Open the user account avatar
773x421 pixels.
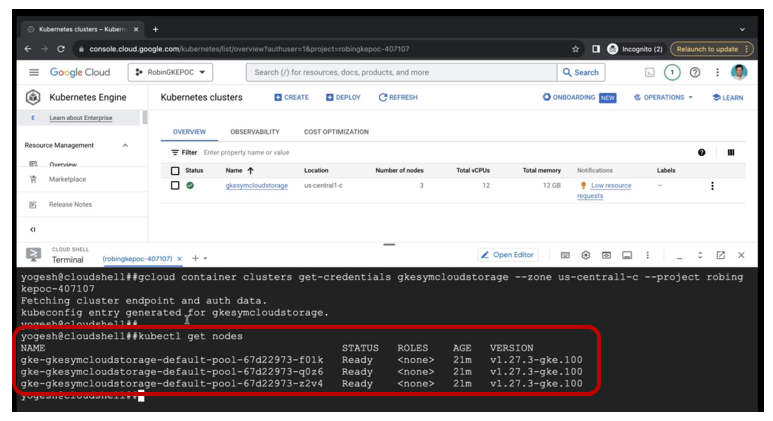tap(738, 72)
